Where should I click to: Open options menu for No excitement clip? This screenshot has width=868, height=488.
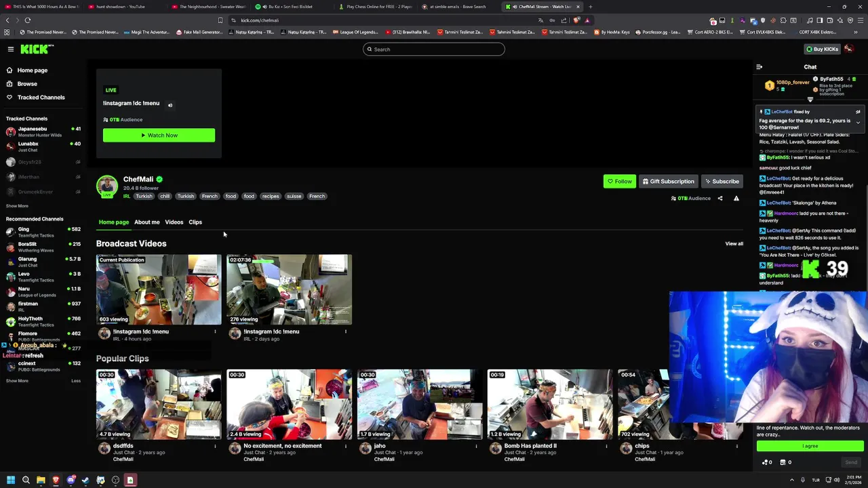pos(346,446)
